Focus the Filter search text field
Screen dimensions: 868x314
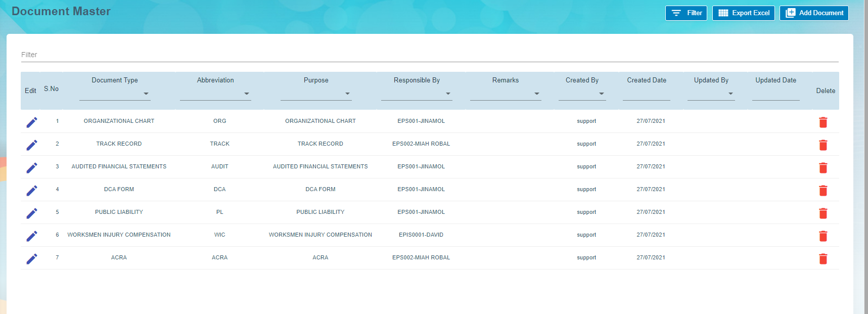coord(430,55)
